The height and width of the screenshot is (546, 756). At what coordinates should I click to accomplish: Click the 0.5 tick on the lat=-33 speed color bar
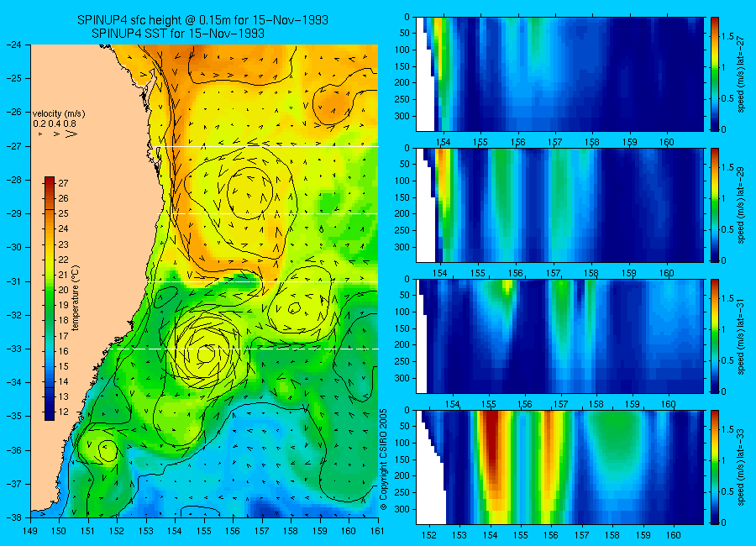728,491
